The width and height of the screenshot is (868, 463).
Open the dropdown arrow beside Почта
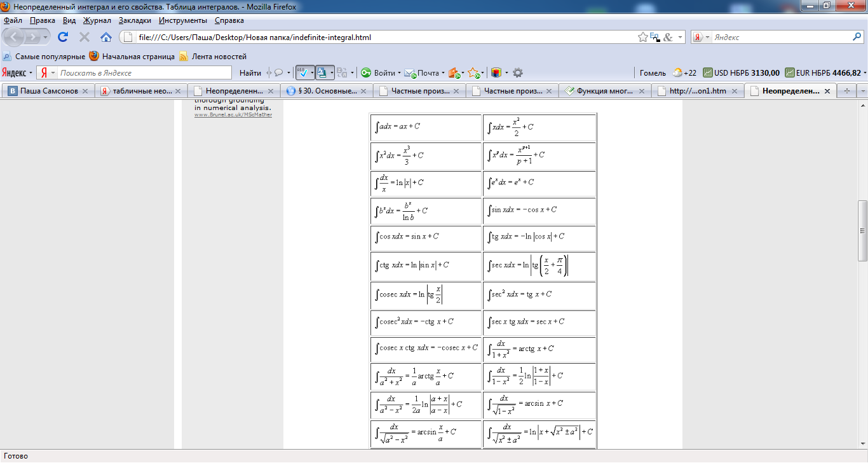[443, 73]
